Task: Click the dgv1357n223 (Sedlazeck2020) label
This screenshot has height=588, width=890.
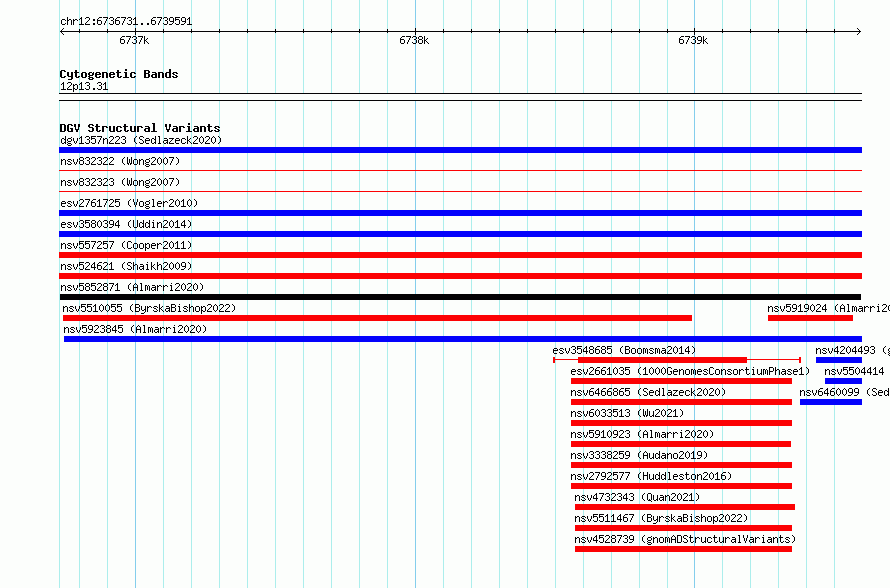Action: [x=141, y=140]
